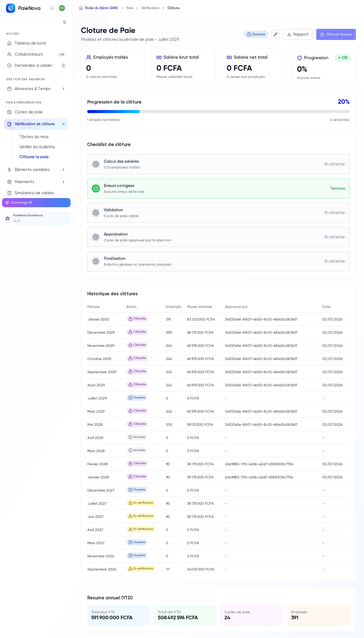This screenshot has height=638, width=364.
Task: Select Vérifier les bulletins menu item
Action: [x=37, y=147]
